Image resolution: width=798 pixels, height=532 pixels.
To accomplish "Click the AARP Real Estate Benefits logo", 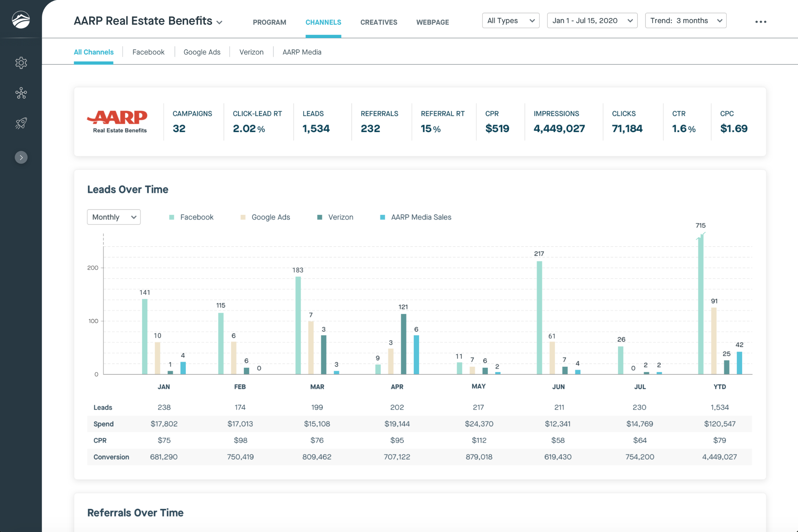I will tap(118, 121).
